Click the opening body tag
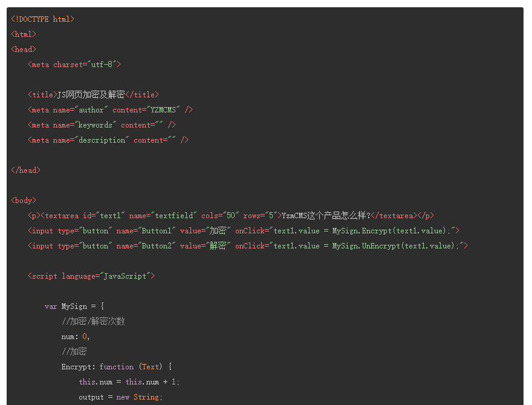The width and height of the screenshot is (532, 405). click(24, 201)
